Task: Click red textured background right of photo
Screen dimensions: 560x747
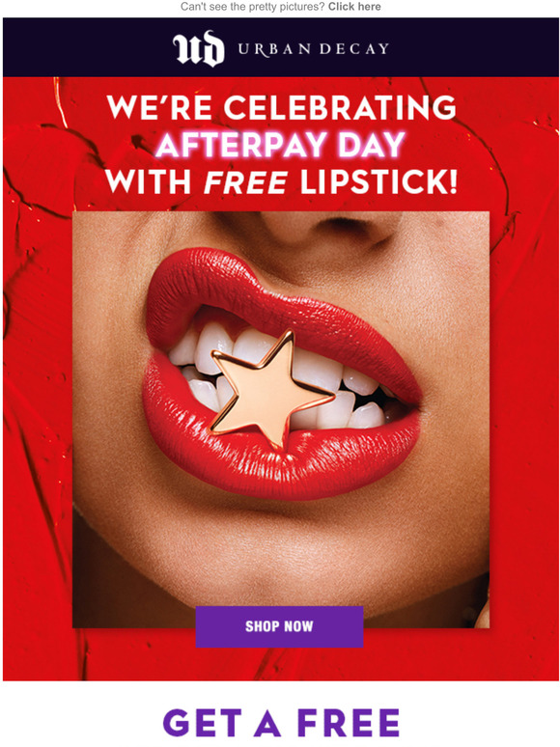Action: pyautogui.click(x=523, y=381)
